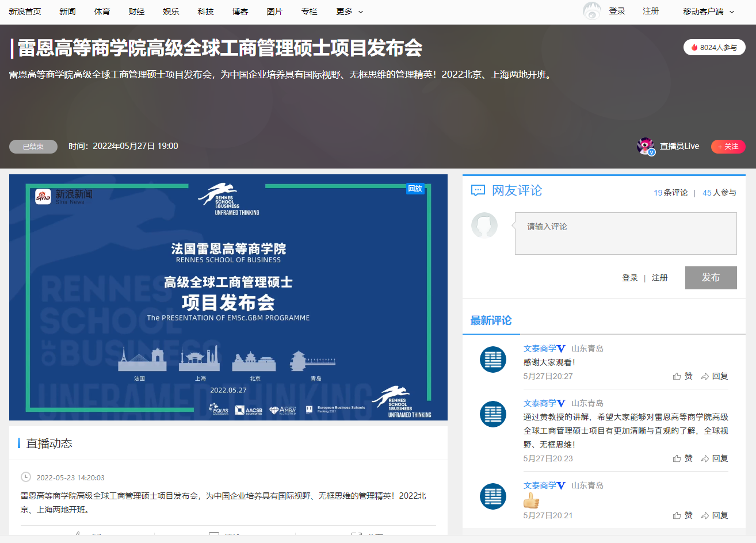756x543 pixels.
Task: Expand the 移动客户端 dropdown
Action: click(708, 12)
